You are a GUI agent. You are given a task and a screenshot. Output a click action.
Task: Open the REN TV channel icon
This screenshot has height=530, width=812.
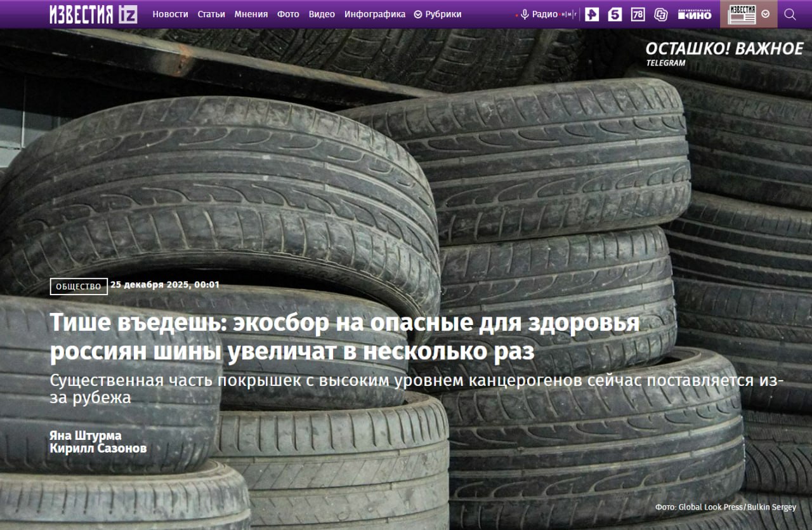point(592,14)
